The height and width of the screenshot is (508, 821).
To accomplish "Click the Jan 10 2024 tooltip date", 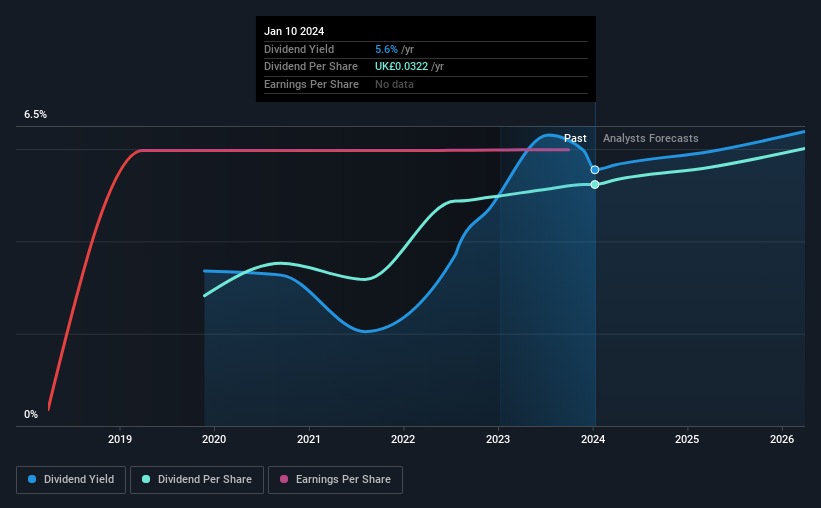I will point(294,31).
